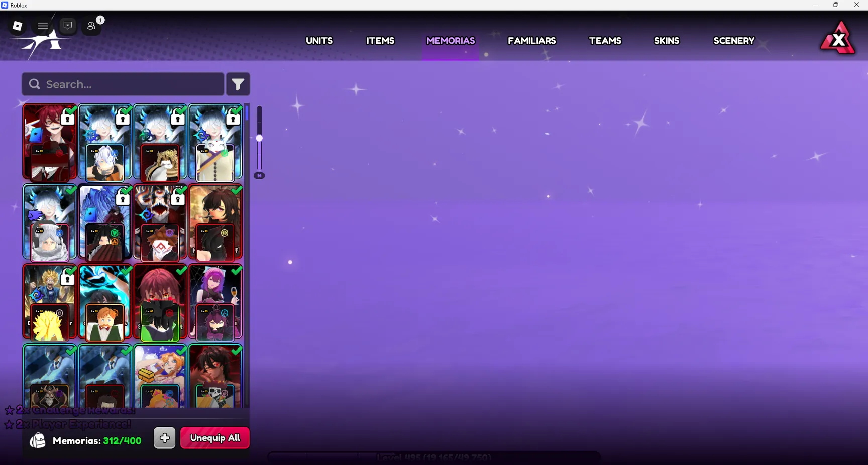The height and width of the screenshot is (465, 868).
Task: Open the friends icon with badge 1
Action: [x=92, y=26]
